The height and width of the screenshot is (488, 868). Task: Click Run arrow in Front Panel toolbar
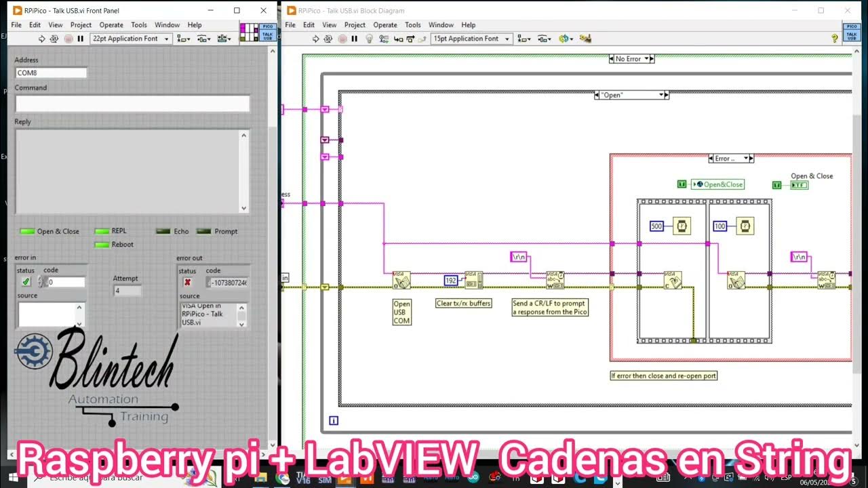[x=41, y=39]
